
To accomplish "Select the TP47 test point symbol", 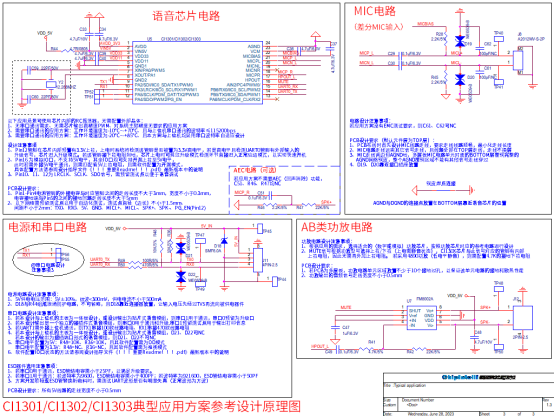I will click(x=201, y=241).
